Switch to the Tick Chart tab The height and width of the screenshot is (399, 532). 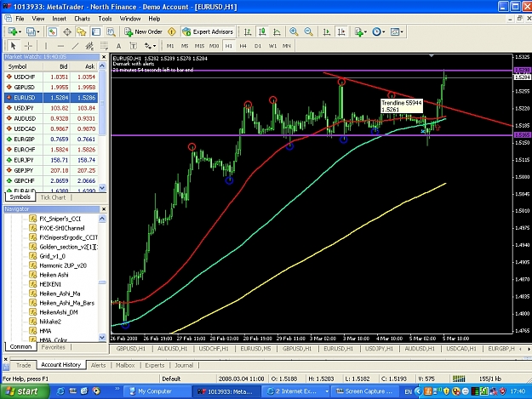[53, 197]
